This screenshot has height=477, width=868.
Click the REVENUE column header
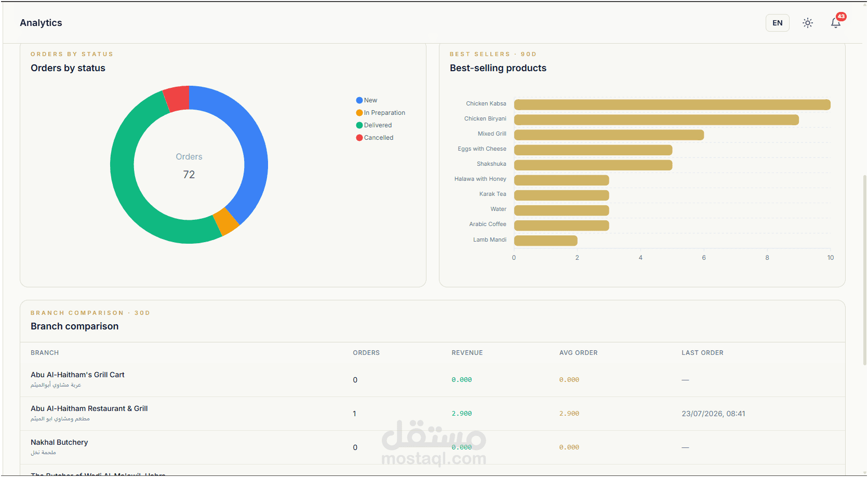click(x=468, y=353)
